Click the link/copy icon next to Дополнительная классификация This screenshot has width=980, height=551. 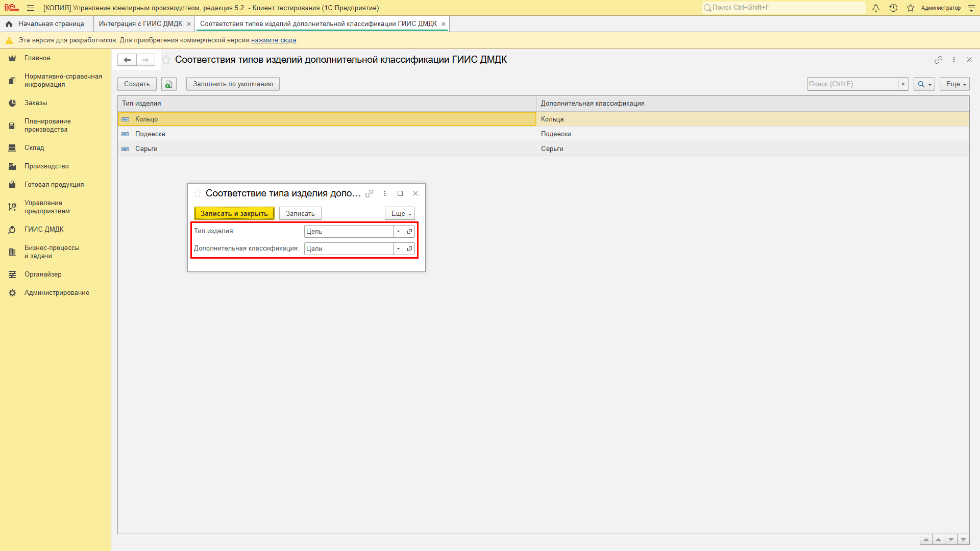click(409, 248)
